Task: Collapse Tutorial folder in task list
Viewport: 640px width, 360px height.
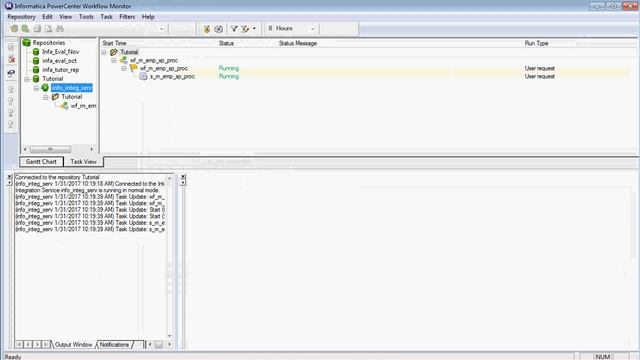Action: [x=104, y=52]
